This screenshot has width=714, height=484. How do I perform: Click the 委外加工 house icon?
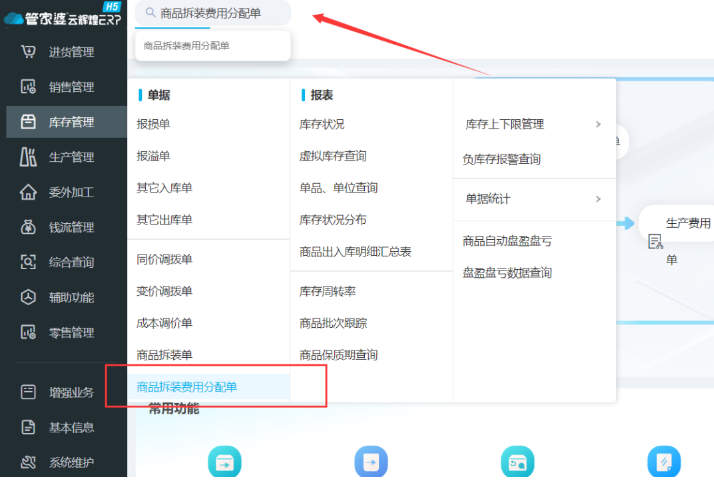[x=29, y=192]
